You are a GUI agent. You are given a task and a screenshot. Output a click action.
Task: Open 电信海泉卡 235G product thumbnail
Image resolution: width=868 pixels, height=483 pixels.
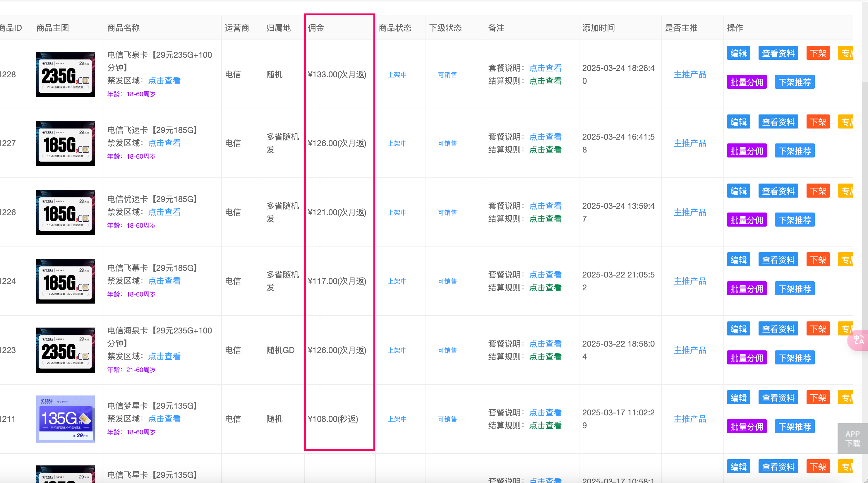coord(65,350)
